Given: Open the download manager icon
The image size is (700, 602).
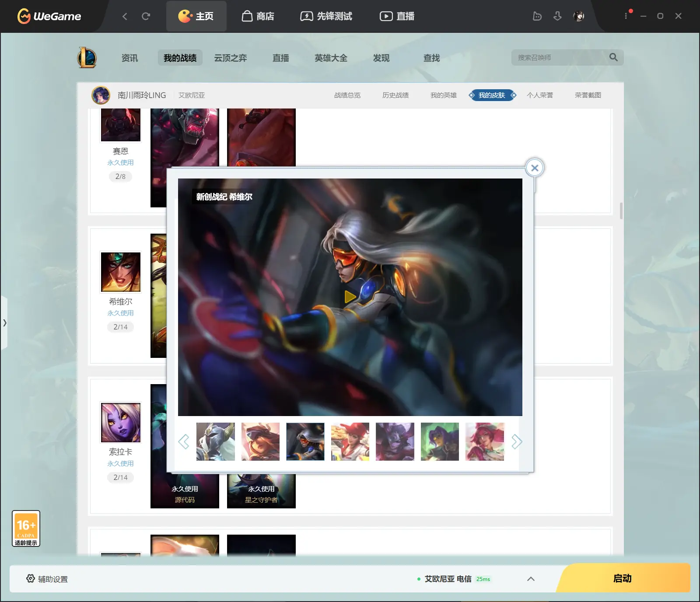Looking at the screenshot, I should coord(557,16).
